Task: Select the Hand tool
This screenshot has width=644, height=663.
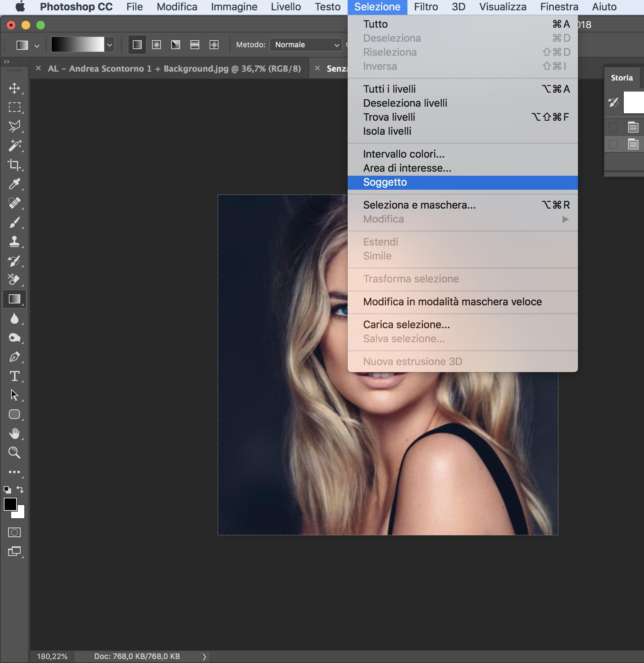Action: tap(14, 433)
